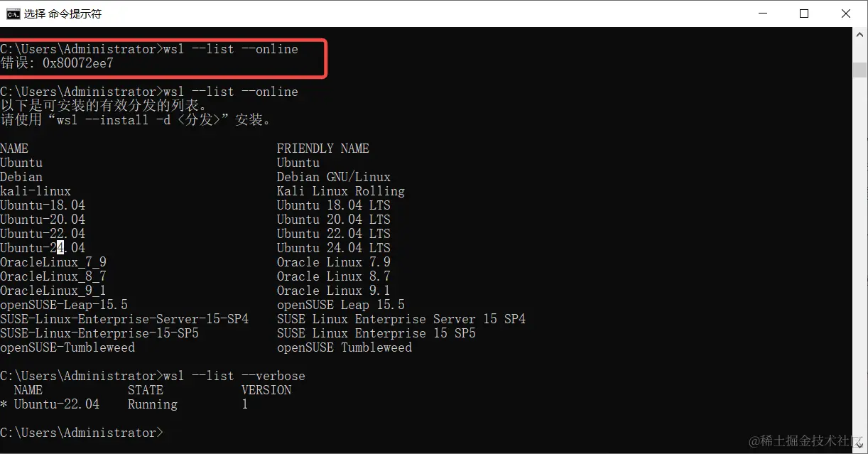Click the Ubuntu 20.04 LTS friendly name
The width and height of the screenshot is (868, 454).
(x=334, y=220)
